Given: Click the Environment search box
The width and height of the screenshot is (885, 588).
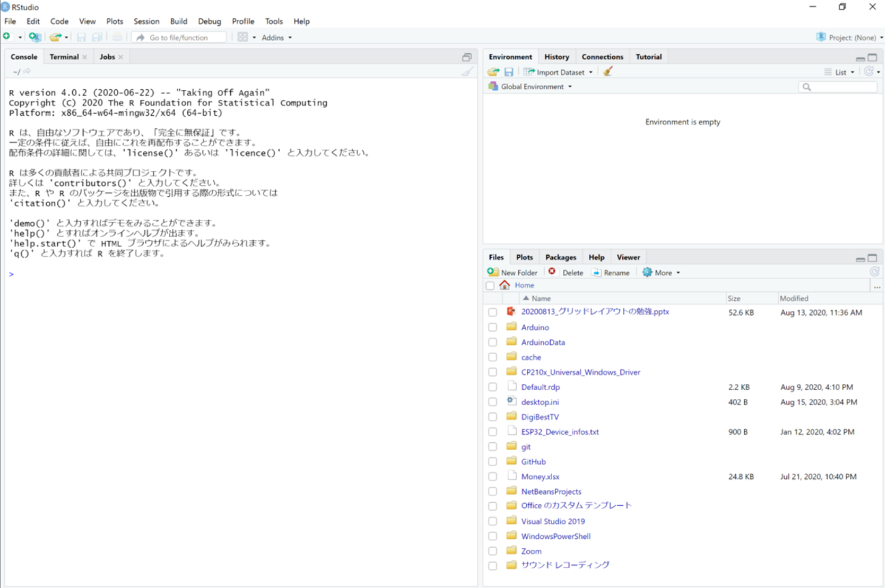Looking at the screenshot, I should 838,87.
